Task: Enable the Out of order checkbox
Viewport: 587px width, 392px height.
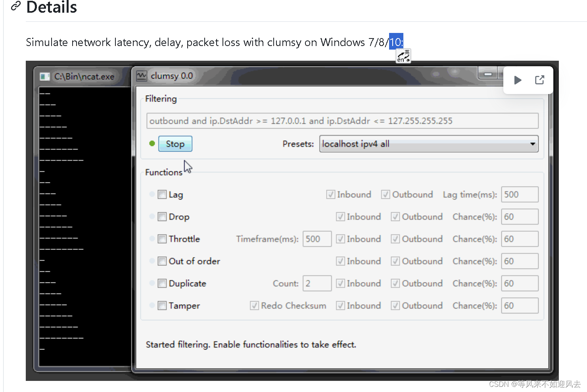Action: 162,261
